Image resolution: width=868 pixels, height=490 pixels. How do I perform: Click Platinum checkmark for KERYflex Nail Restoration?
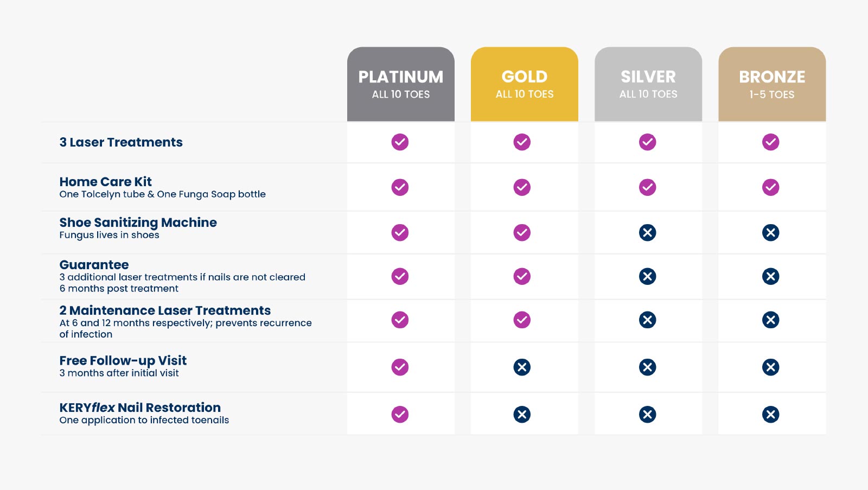400,415
